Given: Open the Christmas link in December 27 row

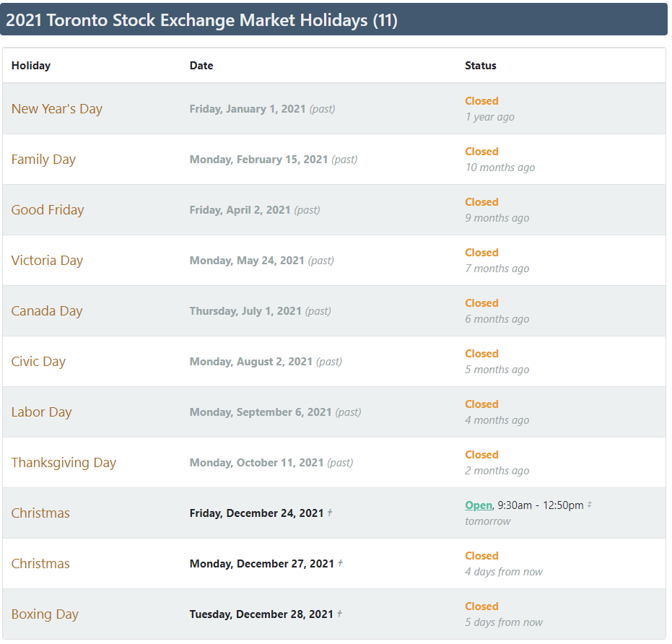Looking at the screenshot, I should [40, 564].
